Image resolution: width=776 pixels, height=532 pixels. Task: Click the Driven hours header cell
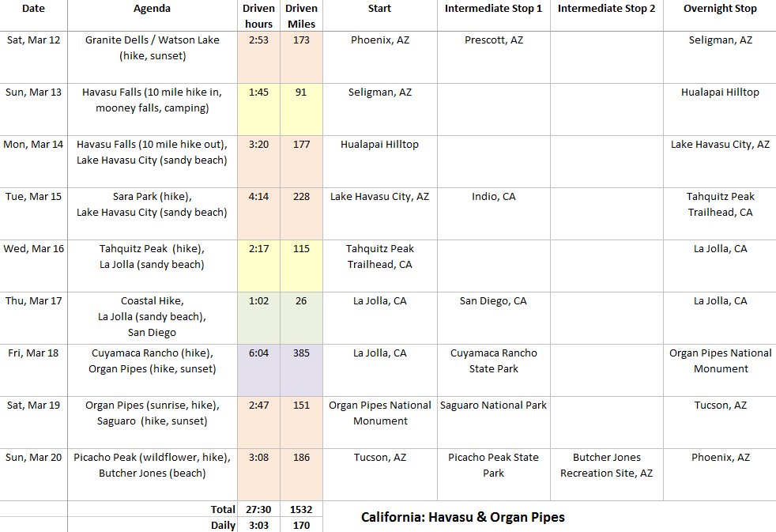pos(258,16)
